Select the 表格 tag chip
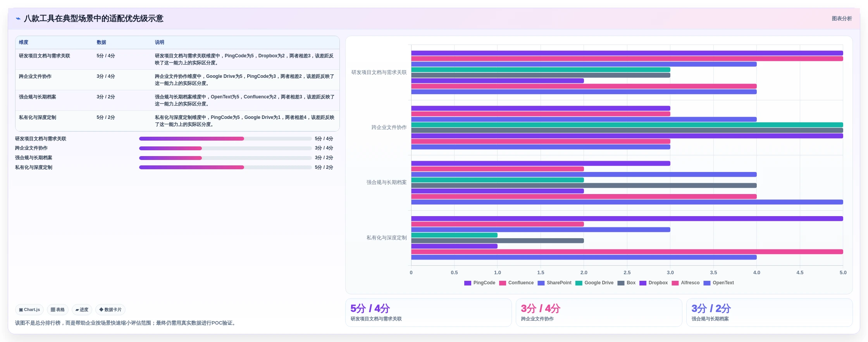 click(58, 310)
